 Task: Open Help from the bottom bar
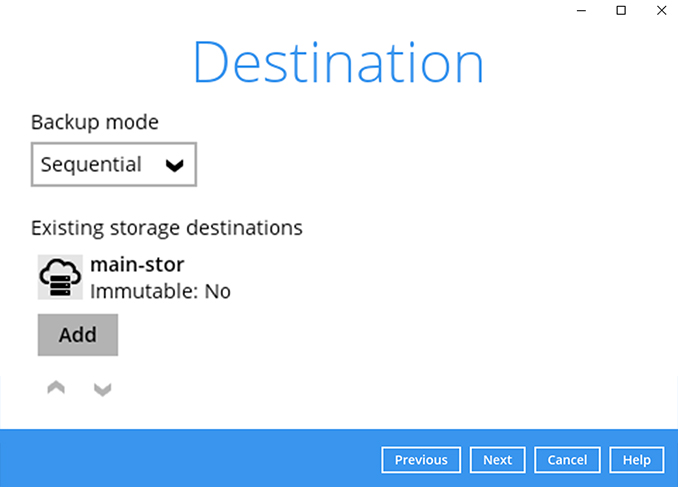pyautogui.click(x=637, y=460)
